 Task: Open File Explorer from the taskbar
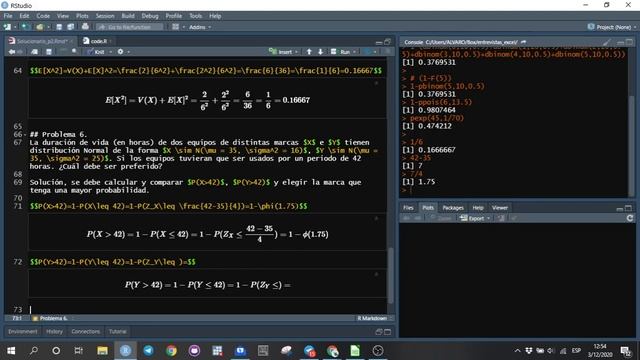102,350
